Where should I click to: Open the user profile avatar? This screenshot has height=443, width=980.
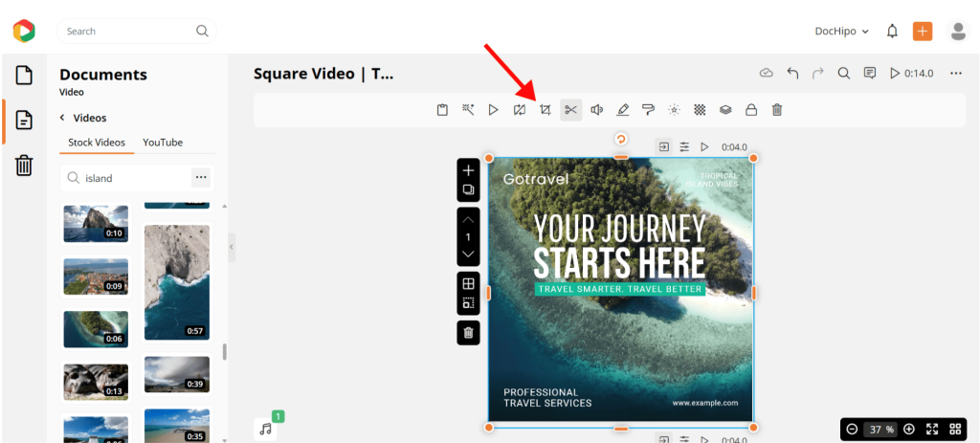[x=958, y=31]
